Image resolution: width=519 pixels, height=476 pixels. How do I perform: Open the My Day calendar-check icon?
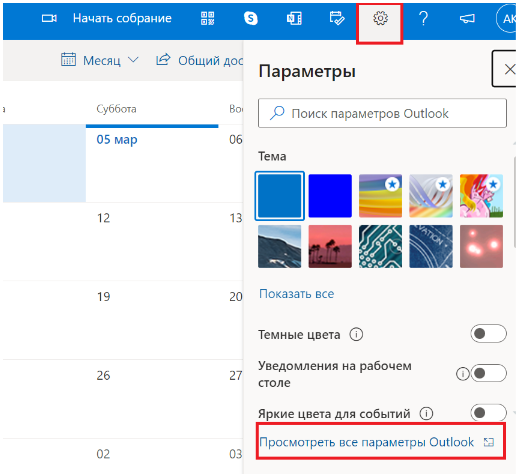(x=337, y=18)
